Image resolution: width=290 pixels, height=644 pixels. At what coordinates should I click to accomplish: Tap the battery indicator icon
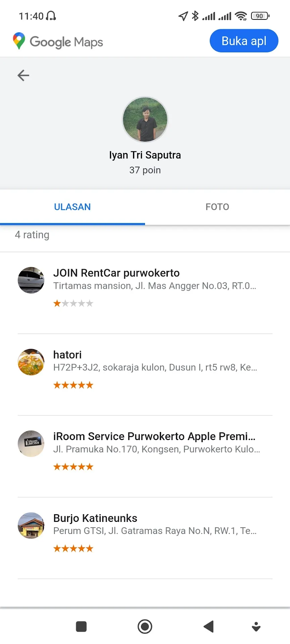[x=260, y=16]
